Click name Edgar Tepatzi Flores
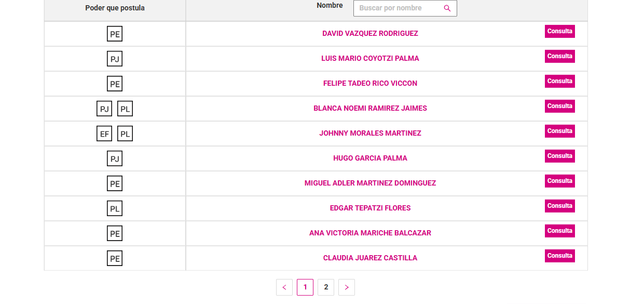 [x=370, y=208]
